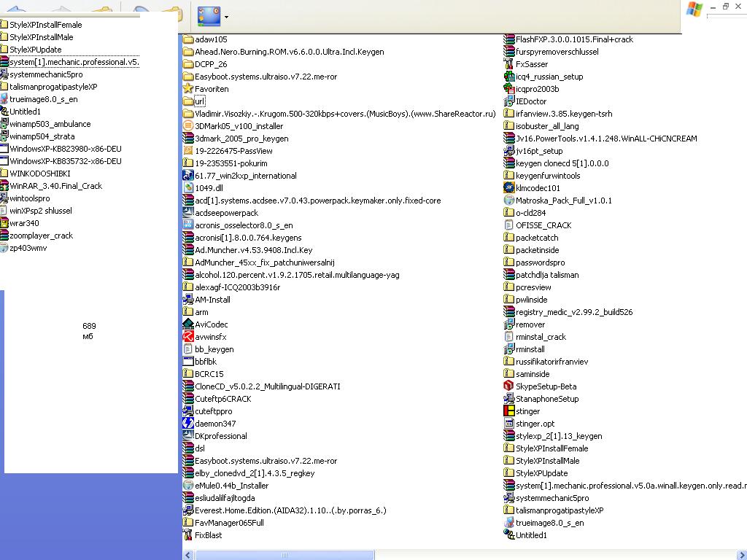Select the Cuteftp6CRACK archive name

[223, 398]
